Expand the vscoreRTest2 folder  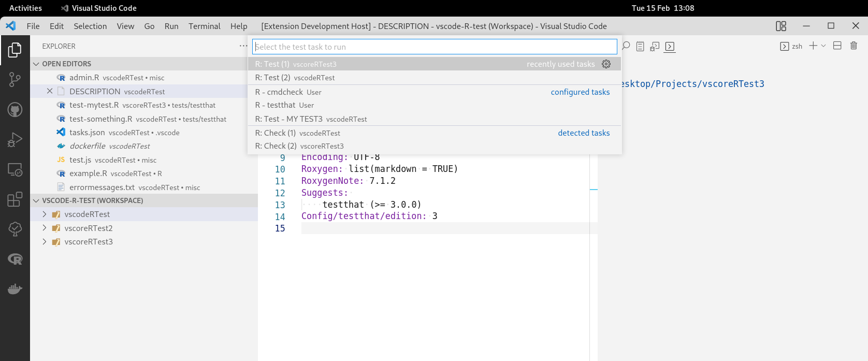point(45,228)
